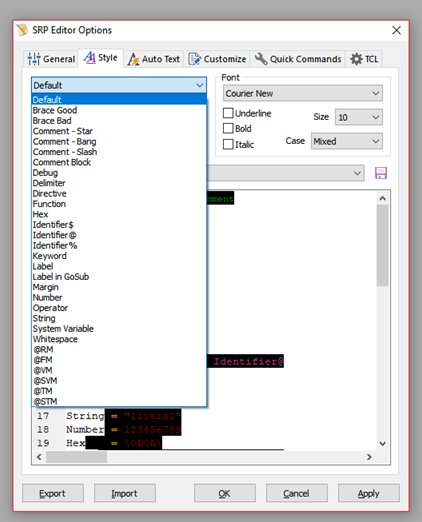
Task: Choose System Variable style
Action: click(x=119, y=328)
